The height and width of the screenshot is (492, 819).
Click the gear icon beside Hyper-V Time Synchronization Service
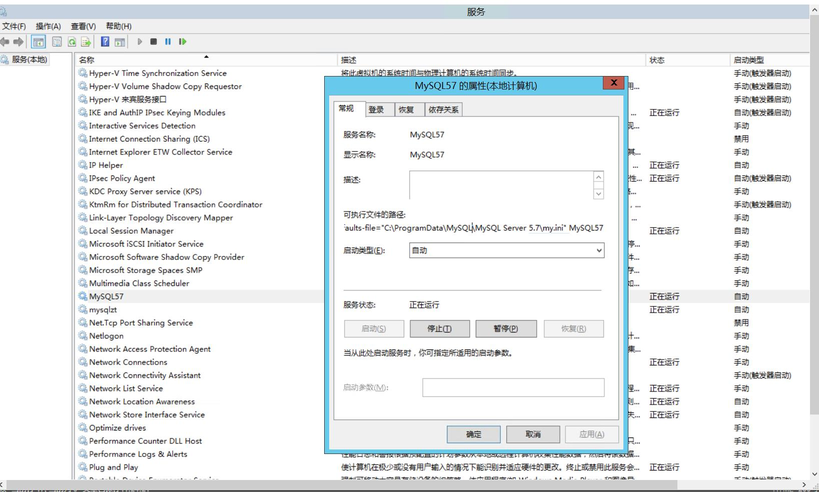coord(83,73)
